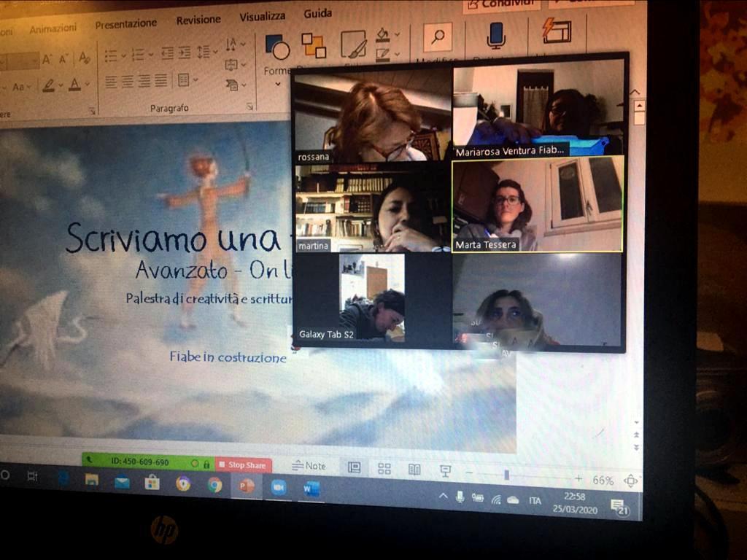Click the Arrange objects icon

(314, 45)
